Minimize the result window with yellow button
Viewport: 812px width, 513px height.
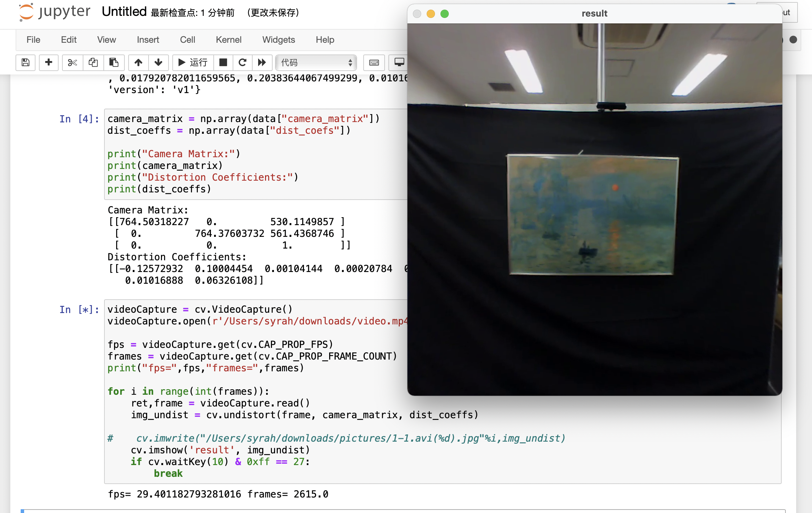pyautogui.click(x=431, y=14)
